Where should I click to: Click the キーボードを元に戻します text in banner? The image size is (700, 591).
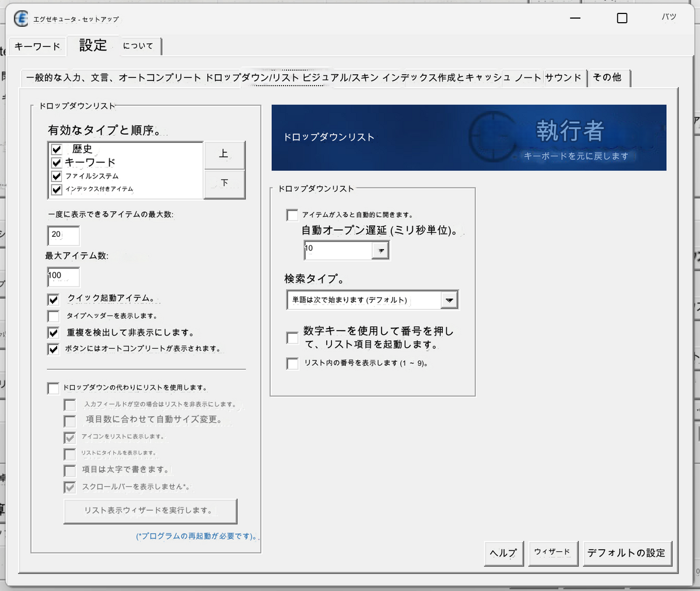(576, 156)
